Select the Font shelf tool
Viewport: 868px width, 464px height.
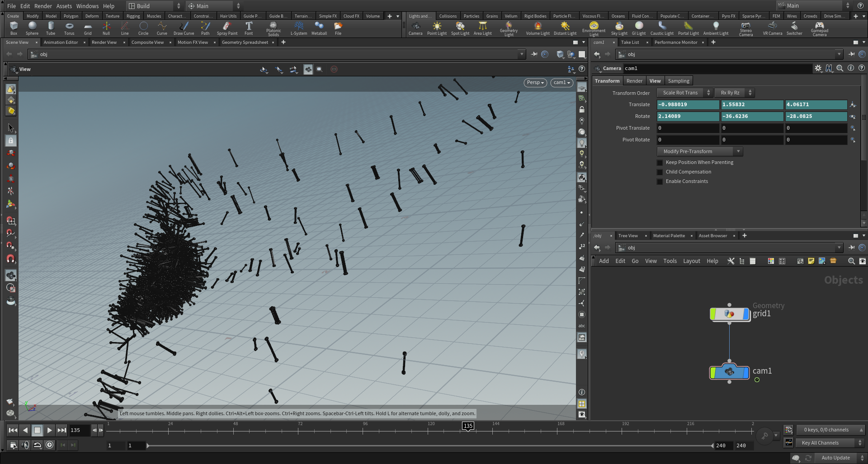coord(249,28)
